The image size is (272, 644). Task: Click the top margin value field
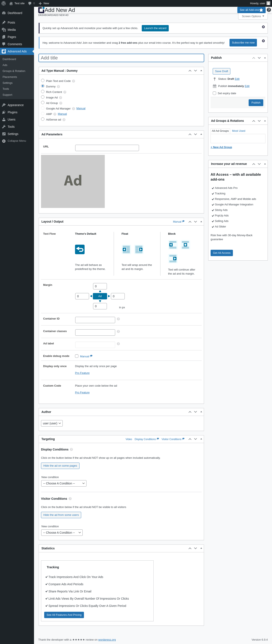click(100, 286)
